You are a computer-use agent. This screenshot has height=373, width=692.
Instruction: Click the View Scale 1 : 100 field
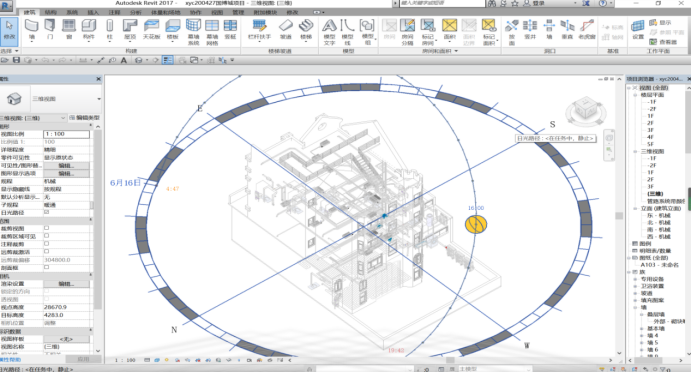(66, 134)
